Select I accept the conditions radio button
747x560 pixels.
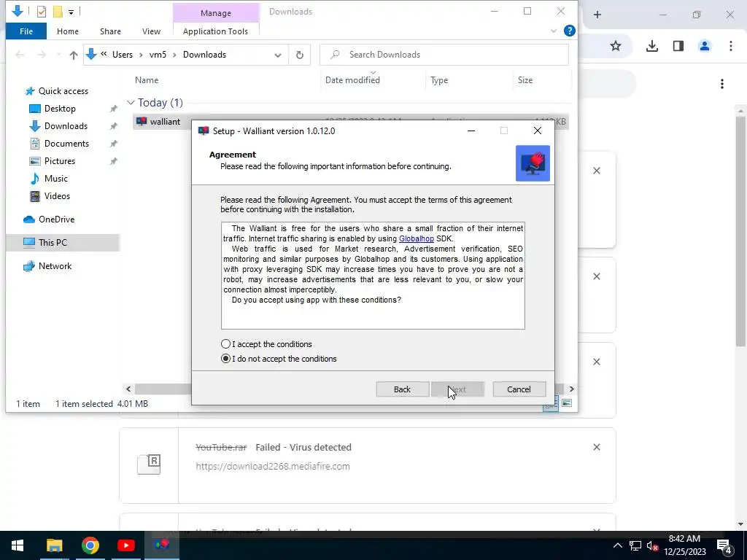226,344
